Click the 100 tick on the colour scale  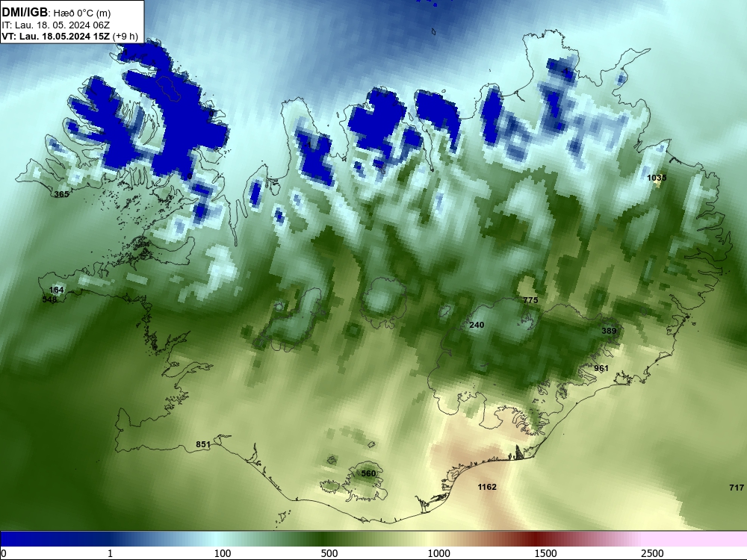tap(223, 553)
